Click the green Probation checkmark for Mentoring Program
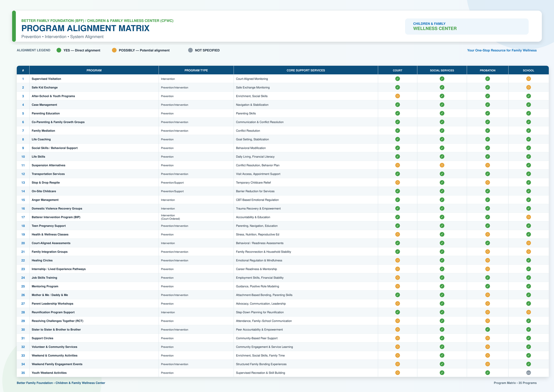The width and height of the screenshot is (554, 392). (488, 286)
